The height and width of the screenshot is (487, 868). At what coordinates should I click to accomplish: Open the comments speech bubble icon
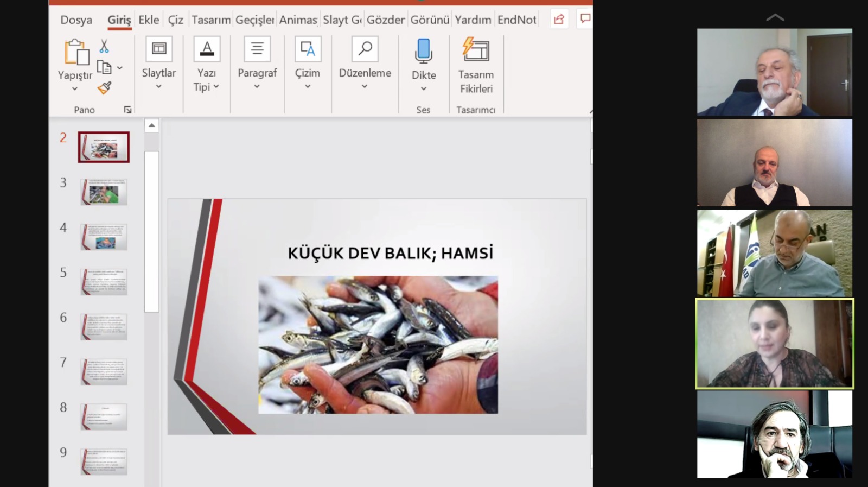click(585, 19)
